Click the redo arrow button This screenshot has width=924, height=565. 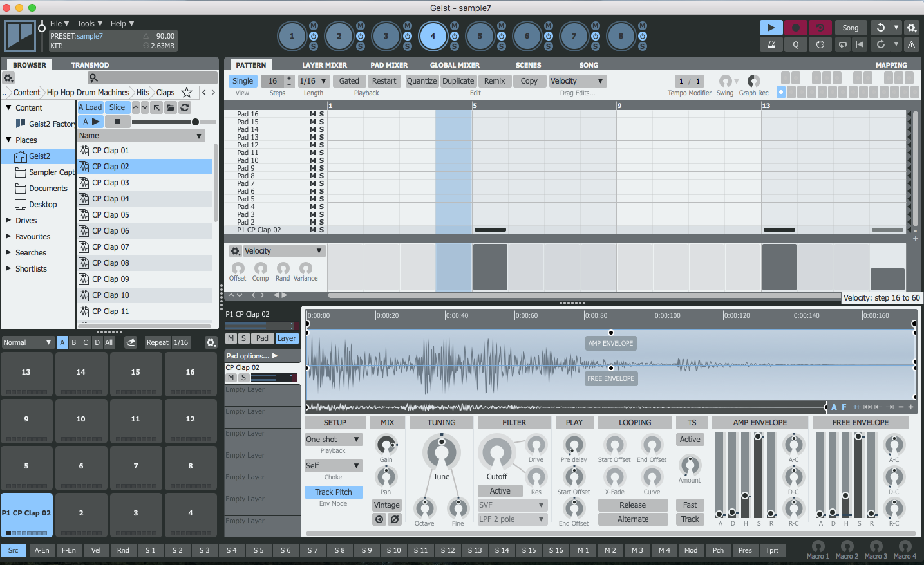(x=880, y=44)
